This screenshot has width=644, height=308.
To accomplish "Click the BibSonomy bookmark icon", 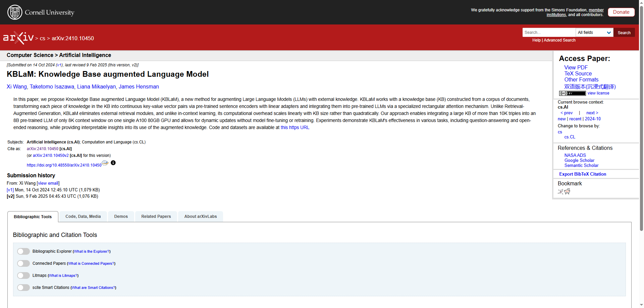I will (560, 192).
